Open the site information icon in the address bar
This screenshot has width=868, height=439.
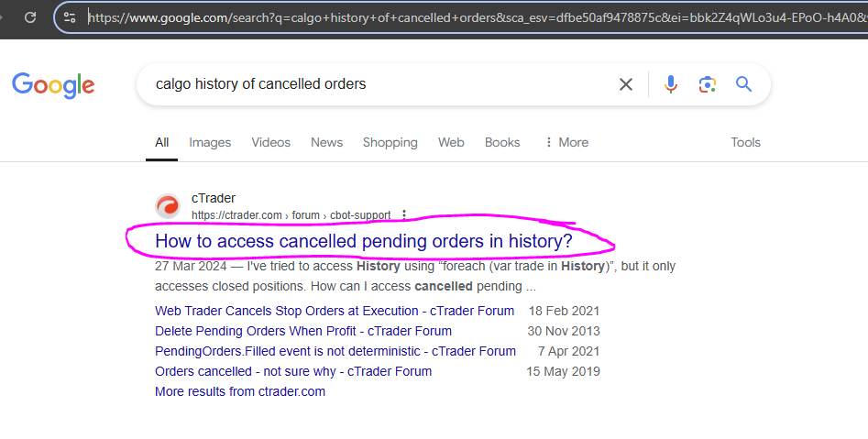[70, 17]
